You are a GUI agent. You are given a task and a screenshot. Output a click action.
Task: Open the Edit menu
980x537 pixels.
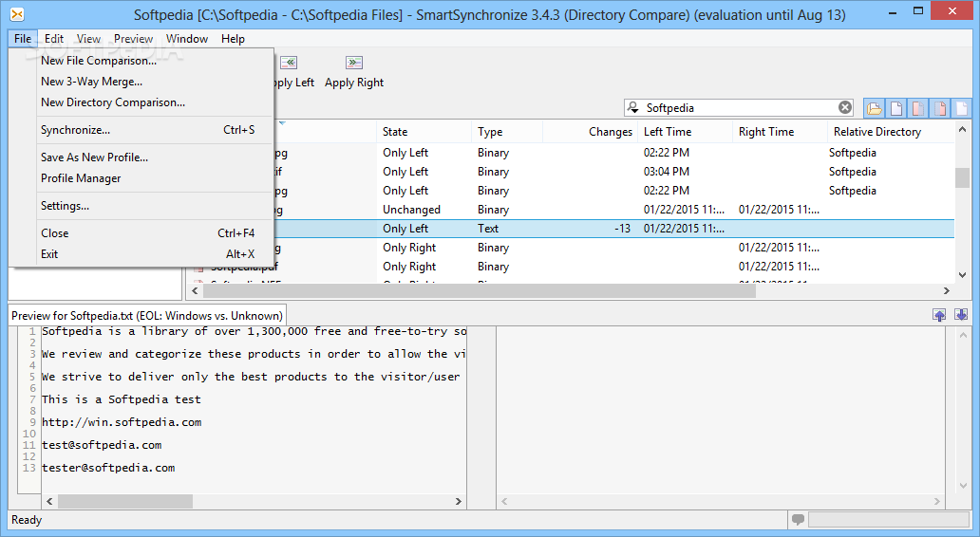click(54, 39)
